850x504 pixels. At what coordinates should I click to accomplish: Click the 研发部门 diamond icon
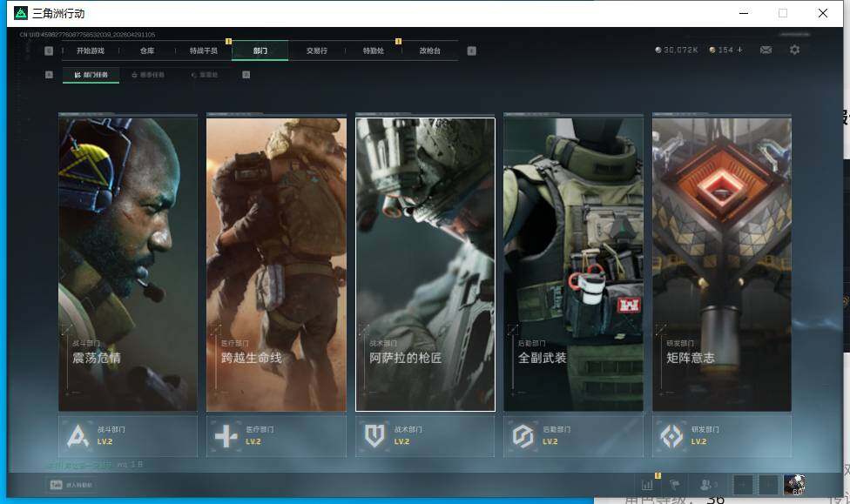point(671,435)
